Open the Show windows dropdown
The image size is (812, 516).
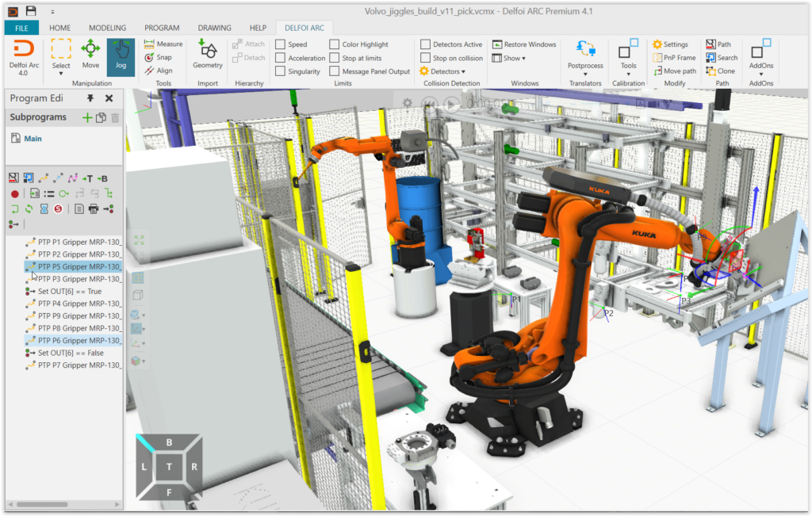(x=509, y=59)
